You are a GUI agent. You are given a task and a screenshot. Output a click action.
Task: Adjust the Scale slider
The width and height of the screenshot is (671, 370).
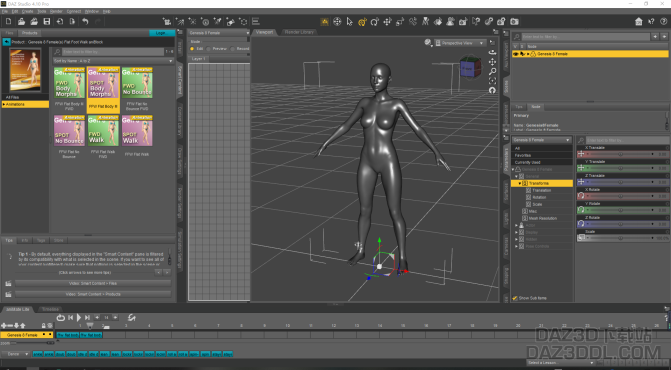pos(620,238)
